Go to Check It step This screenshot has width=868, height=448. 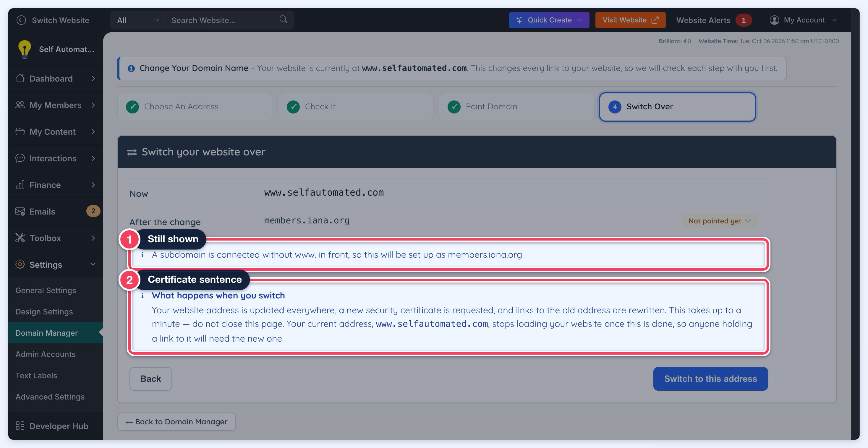point(355,107)
